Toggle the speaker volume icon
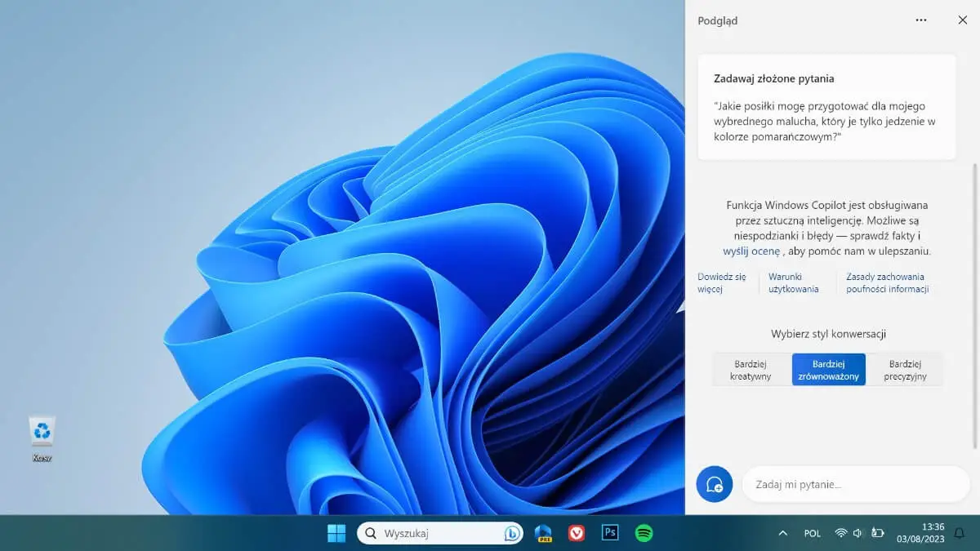The width and height of the screenshot is (980, 551). (x=857, y=533)
